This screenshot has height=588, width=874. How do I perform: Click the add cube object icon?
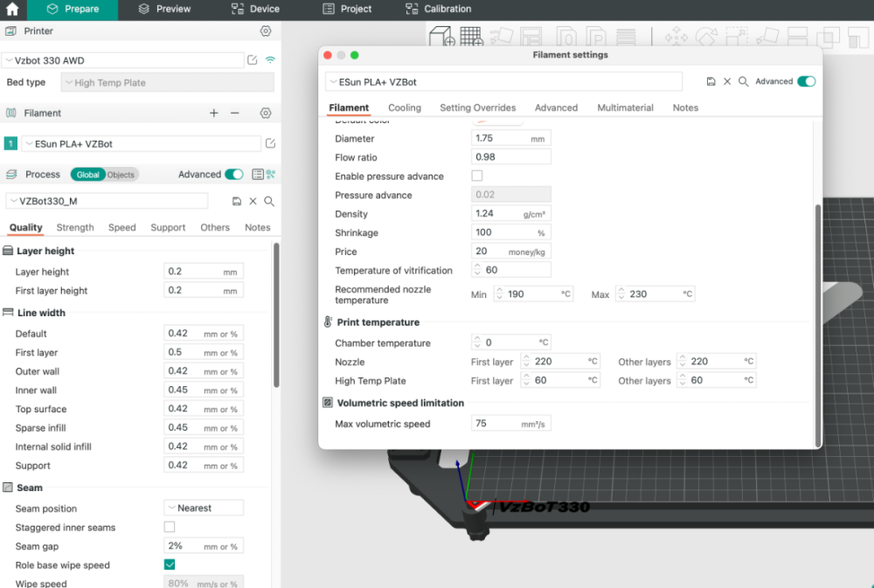[x=442, y=36]
